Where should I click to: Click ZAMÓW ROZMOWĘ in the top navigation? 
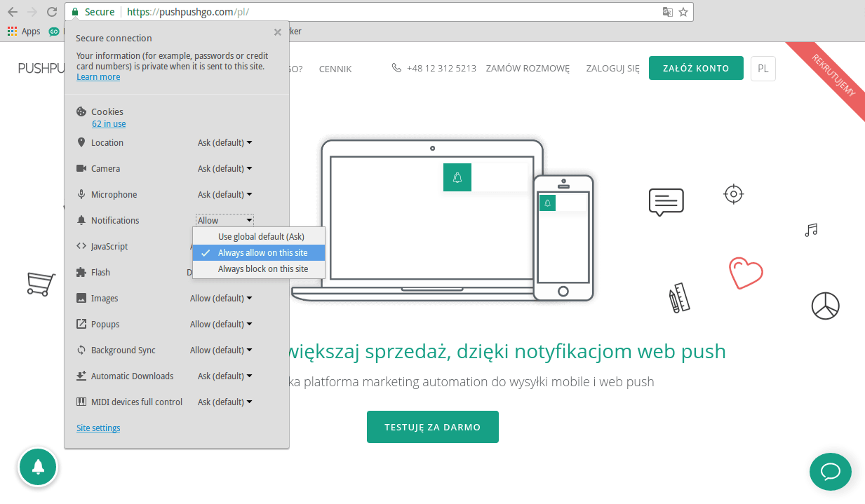coord(528,69)
